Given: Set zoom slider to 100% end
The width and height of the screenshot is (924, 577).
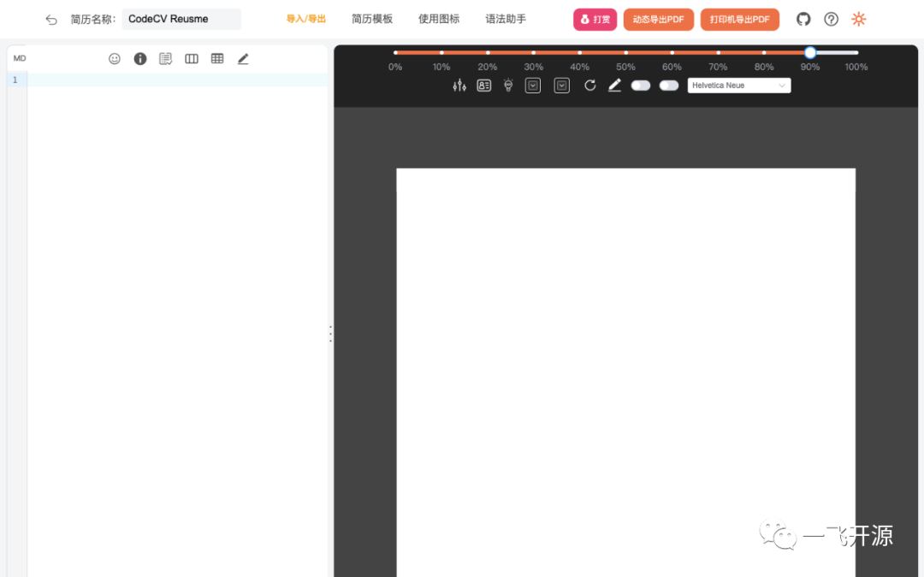Looking at the screenshot, I should (856, 52).
